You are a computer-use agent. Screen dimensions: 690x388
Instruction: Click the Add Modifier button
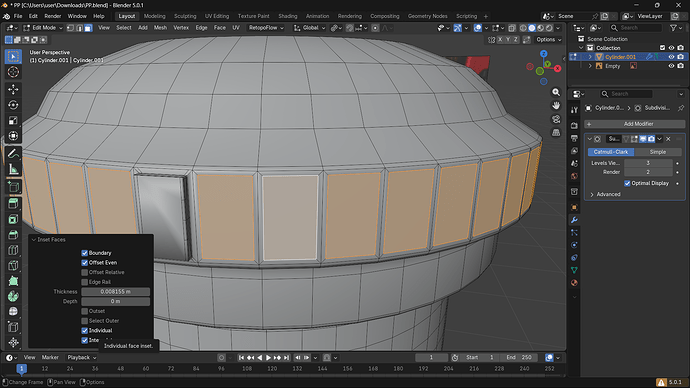(x=635, y=124)
